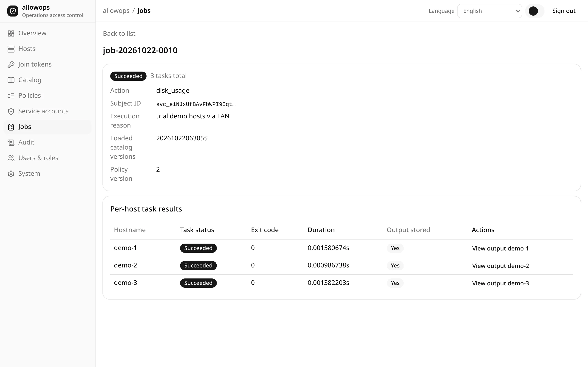Toggle the dark theme circle button
The image size is (588, 367).
tap(533, 11)
